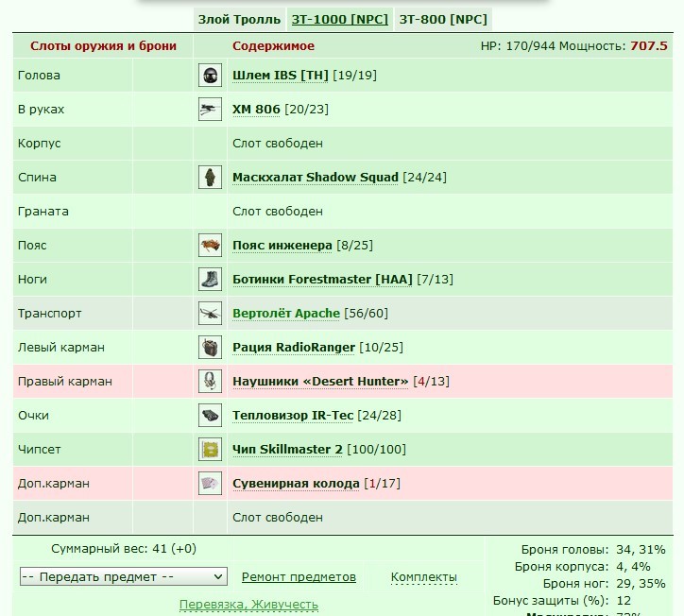Viewport: 684px width, 616px height.
Task: Click Слот свободен in the Граната row
Action: coord(278,212)
